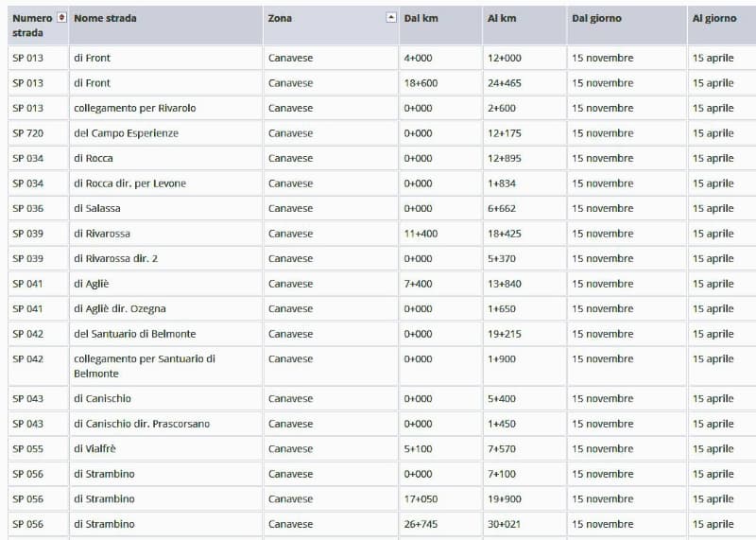
Task: Click the 'del Campo Esperienze' road name
Action: pos(126,133)
